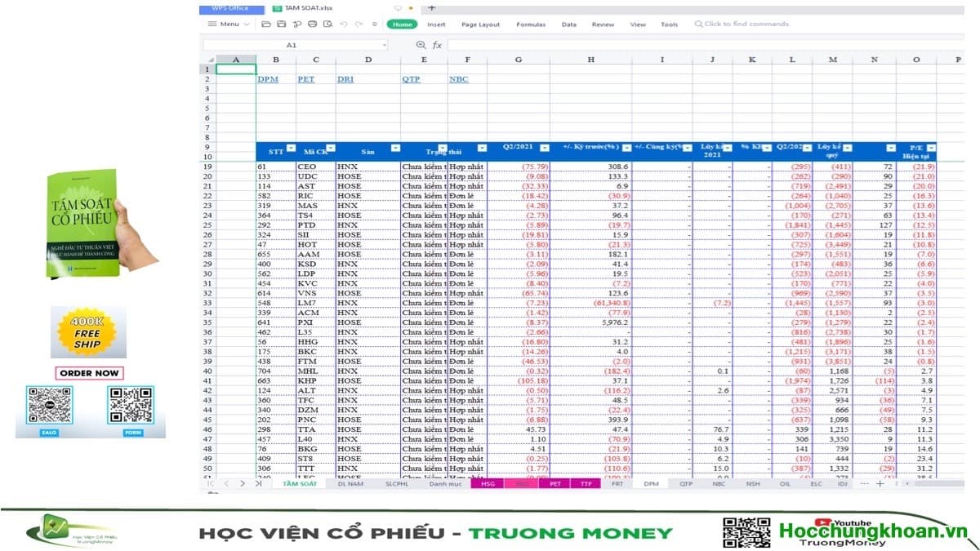This screenshot has width=980, height=551.
Task: Click the Print Preview icon
Action: click(327, 24)
